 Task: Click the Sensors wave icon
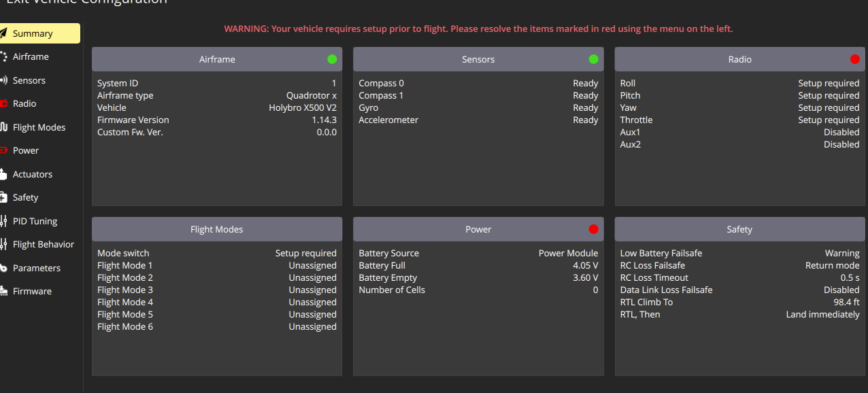pos(3,80)
